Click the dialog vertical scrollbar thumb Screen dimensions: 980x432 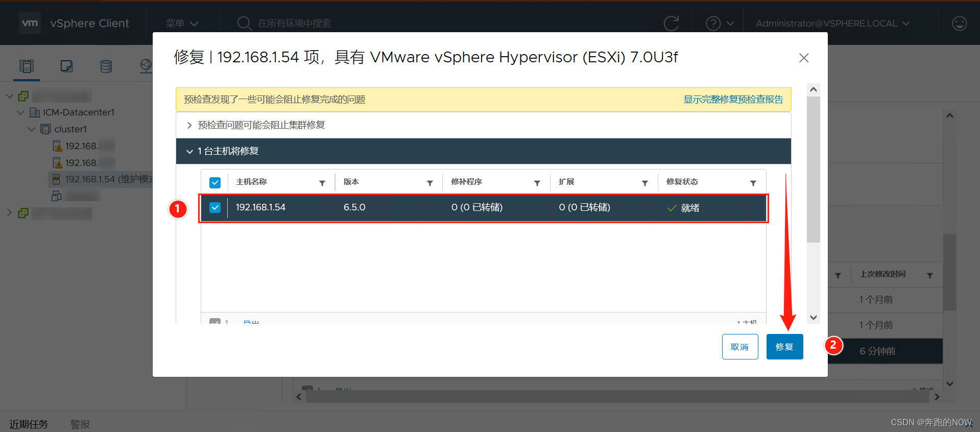(814, 169)
